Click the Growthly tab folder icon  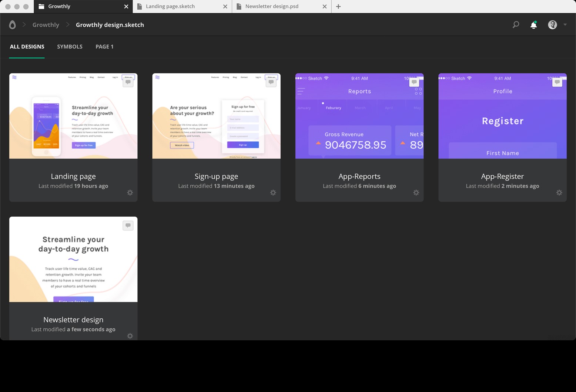pyautogui.click(x=41, y=6)
